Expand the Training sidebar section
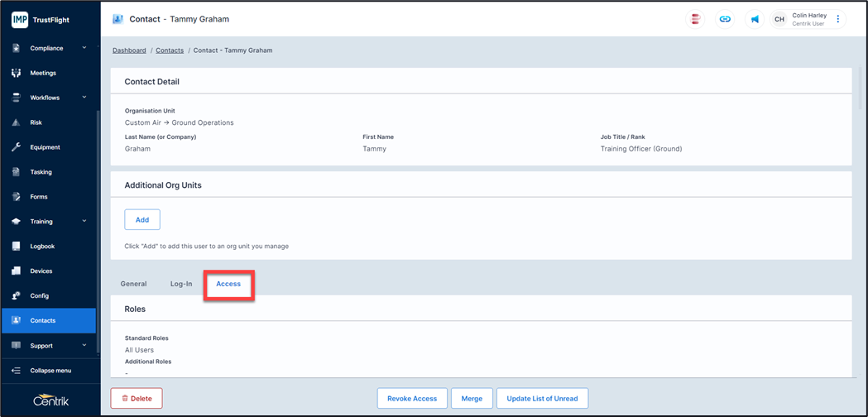868x417 pixels. 84,222
